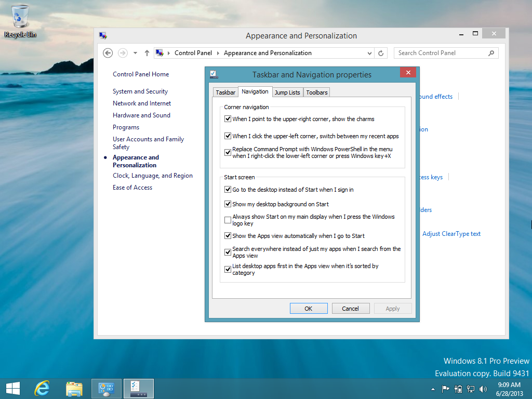
Task: Launch Internet Explorer from the taskbar
Action: [x=43, y=388]
